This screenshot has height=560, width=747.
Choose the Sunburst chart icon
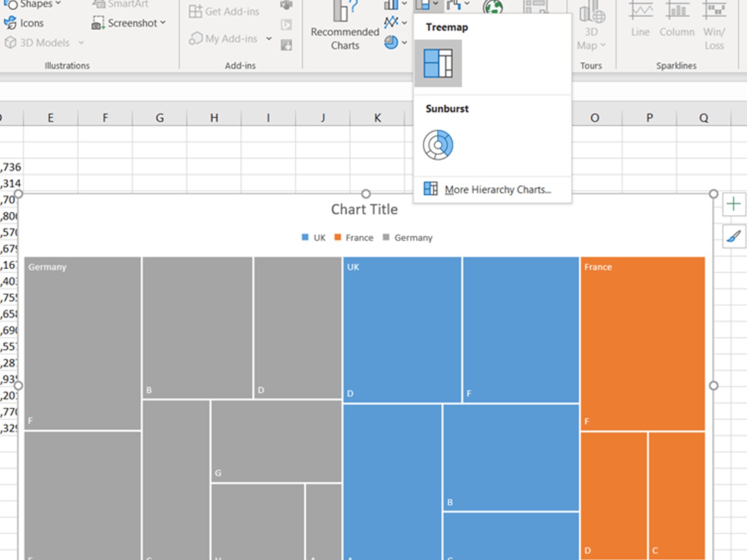438,145
